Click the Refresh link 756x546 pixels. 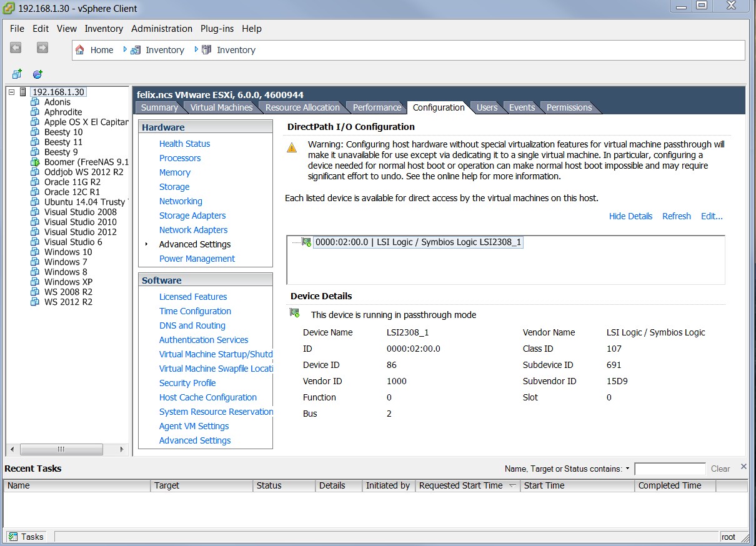point(677,216)
